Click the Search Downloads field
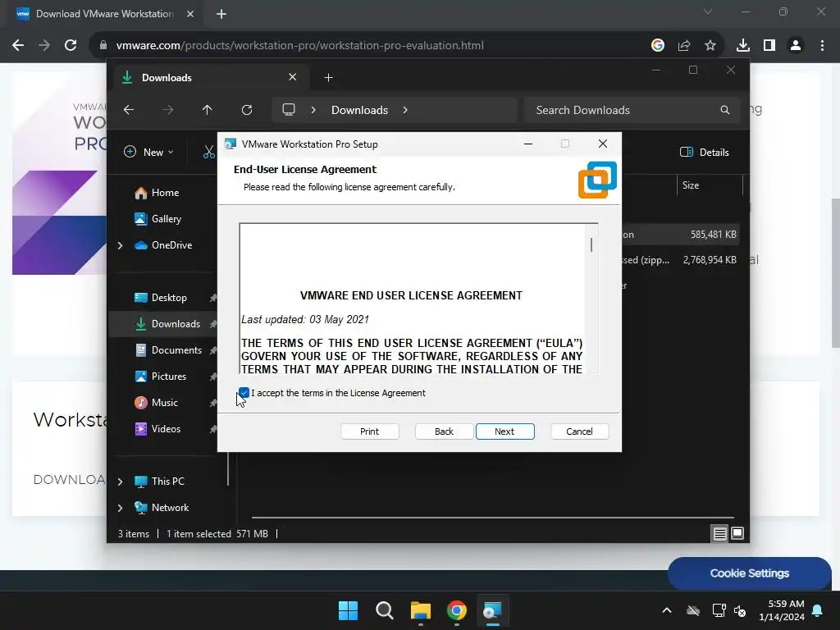This screenshot has width=840, height=630. [x=632, y=110]
